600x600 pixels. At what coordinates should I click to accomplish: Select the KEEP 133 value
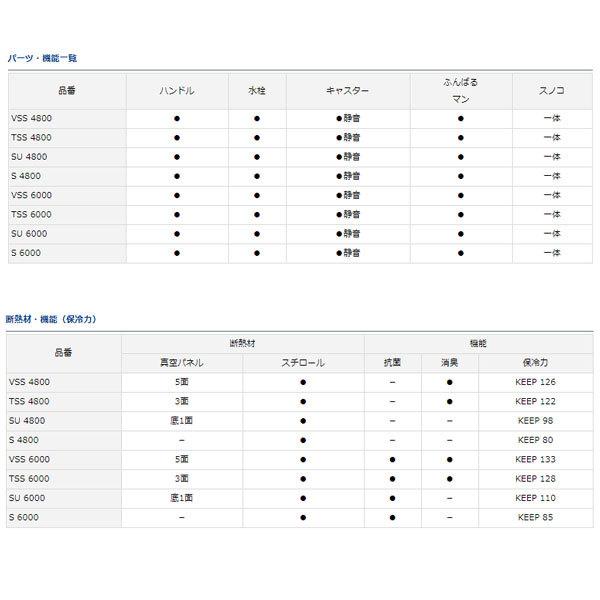pos(536,459)
